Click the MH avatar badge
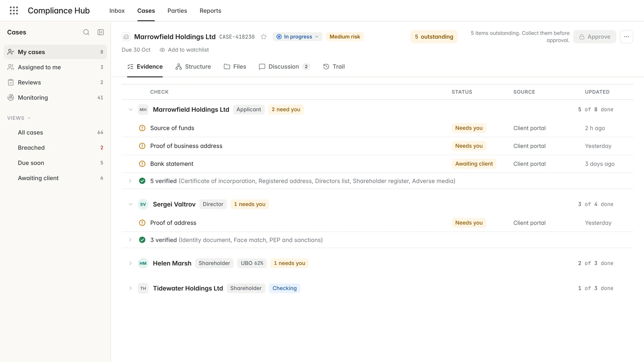 [143, 109]
